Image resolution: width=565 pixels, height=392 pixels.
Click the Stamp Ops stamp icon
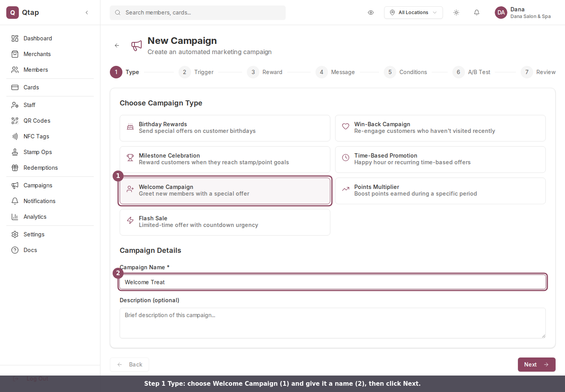(x=15, y=152)
